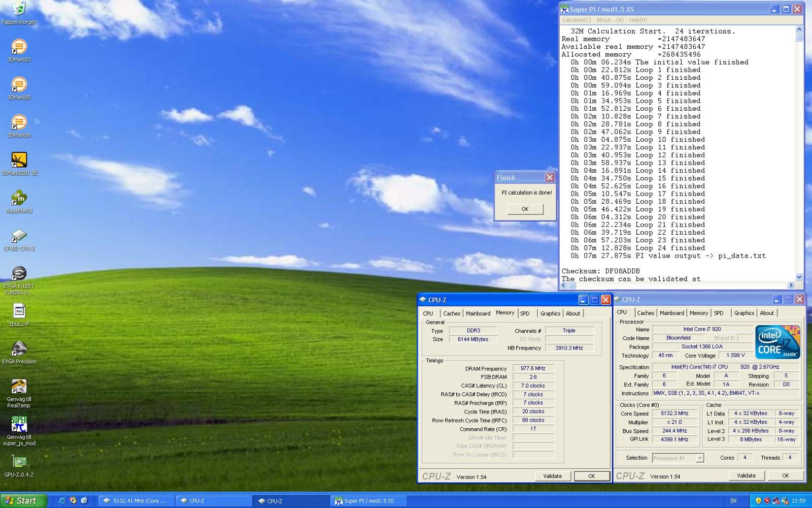Viewport: 812px width, 508px height.
Task: Open Graphics tab in right CPU-Z window
Action: (x=744, y=313)
